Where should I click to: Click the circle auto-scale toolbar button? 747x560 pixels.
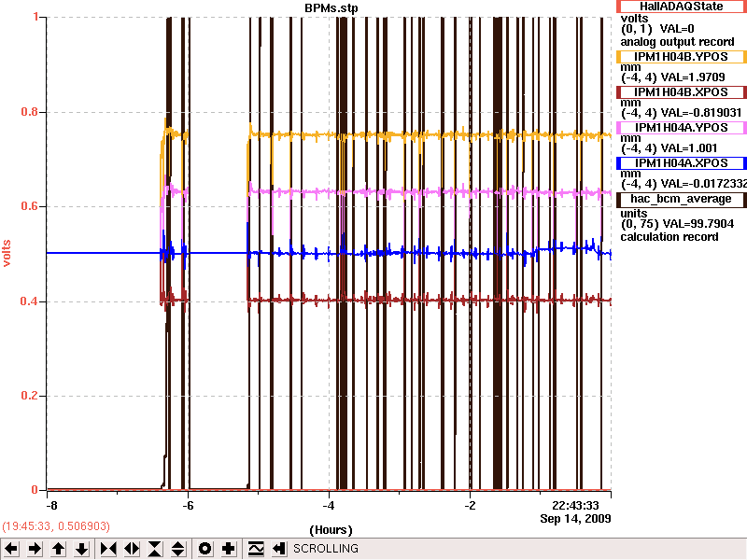coord(205,549)
